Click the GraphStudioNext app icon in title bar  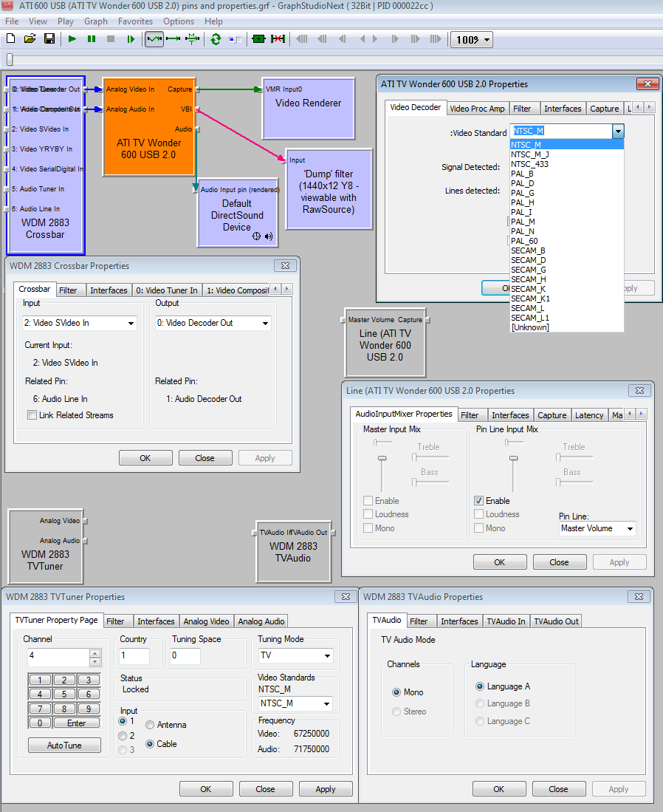(7, 6)
